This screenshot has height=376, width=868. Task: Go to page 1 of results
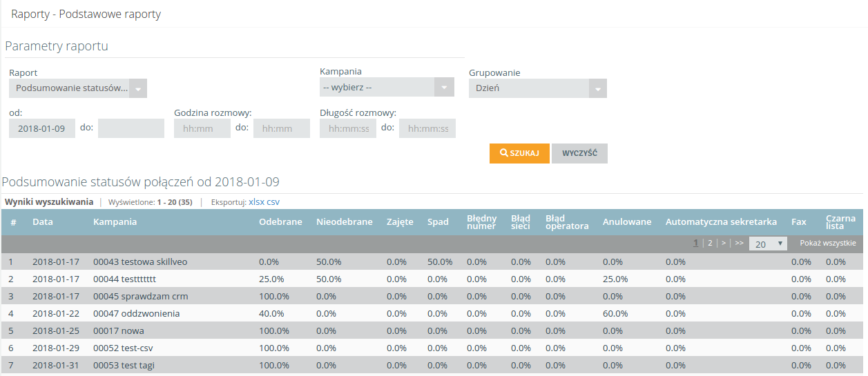click(695, 243)
